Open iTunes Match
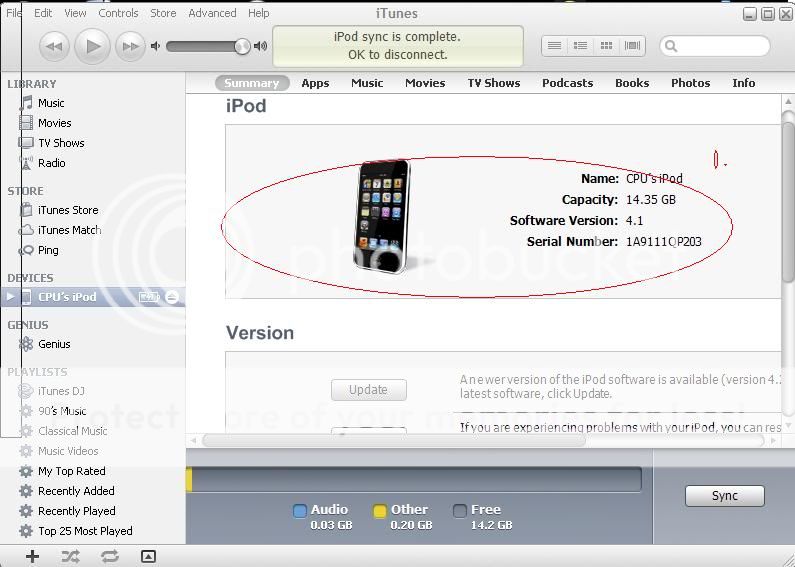Viewport: 795px width, 567px height. coord(69,230)
